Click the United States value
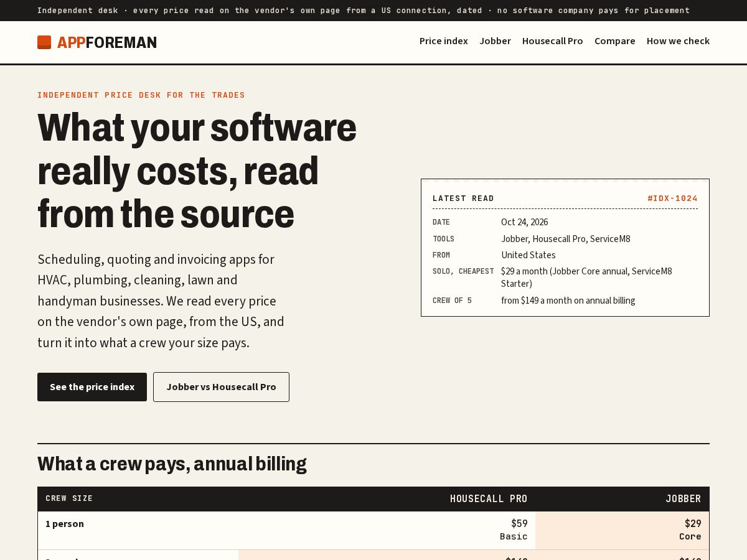The width and height of the screenshot is (747, 560). point(529,255)
